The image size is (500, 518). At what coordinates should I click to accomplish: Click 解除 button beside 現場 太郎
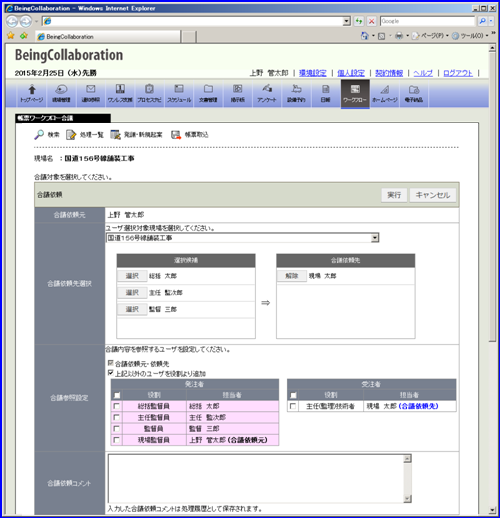(292, 276)
